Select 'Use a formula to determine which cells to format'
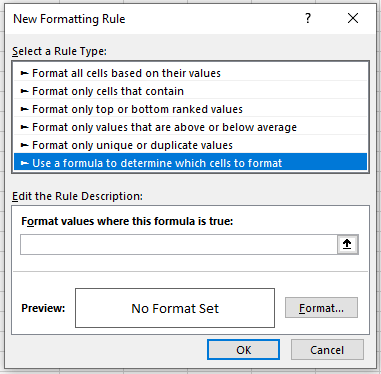 point(190,163)
